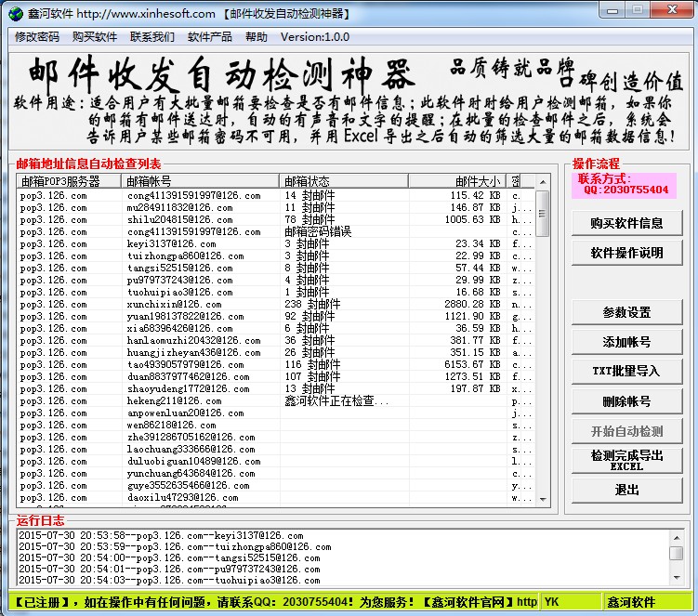This screenshot has height=616, width=698.
Task: Open the 软件产品 menu
Action: pos(210,37)
